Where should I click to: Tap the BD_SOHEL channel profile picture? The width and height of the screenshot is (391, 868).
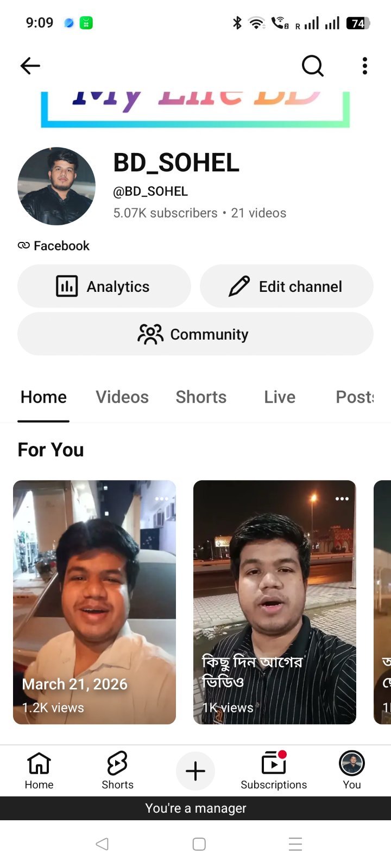(56, 186)
